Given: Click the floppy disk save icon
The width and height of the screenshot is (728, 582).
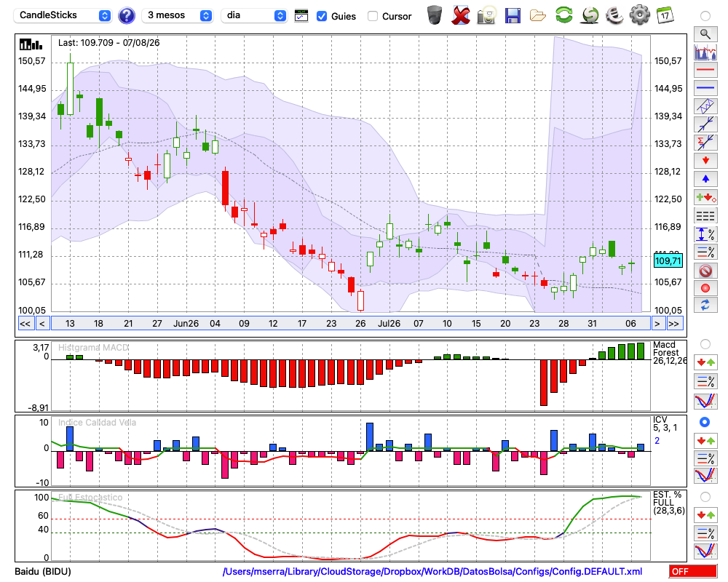Looking at the screenshot, I should coord(513,15).
